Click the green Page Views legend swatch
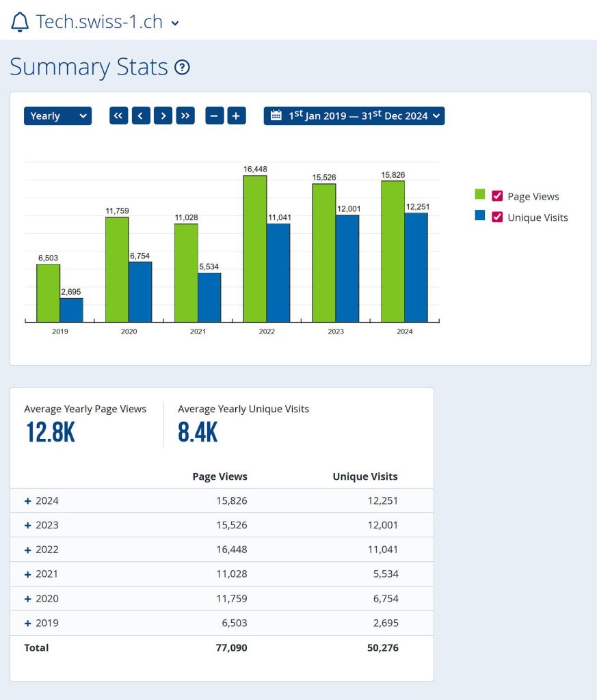 [x=480, y=195]
